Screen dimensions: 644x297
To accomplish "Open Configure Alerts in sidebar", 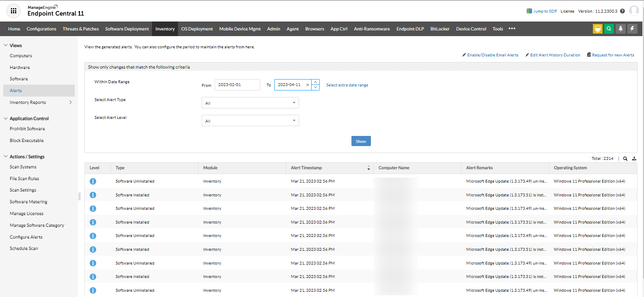I will (26, 237).
